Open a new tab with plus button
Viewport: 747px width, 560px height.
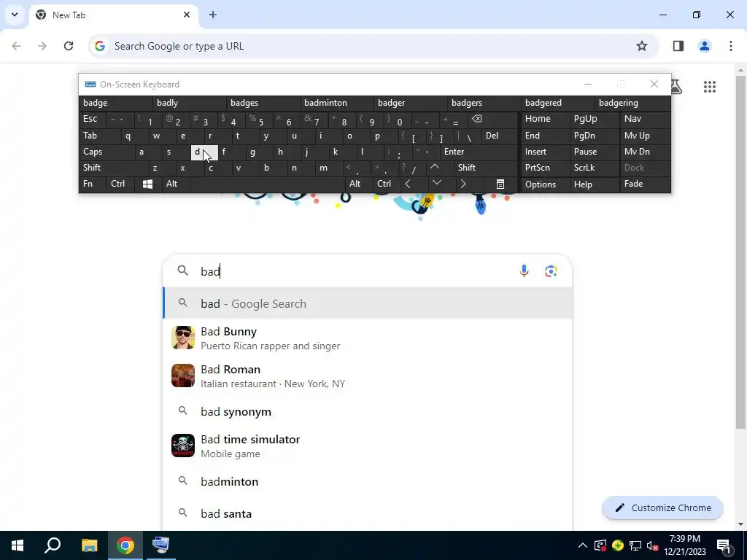[213, 15]
